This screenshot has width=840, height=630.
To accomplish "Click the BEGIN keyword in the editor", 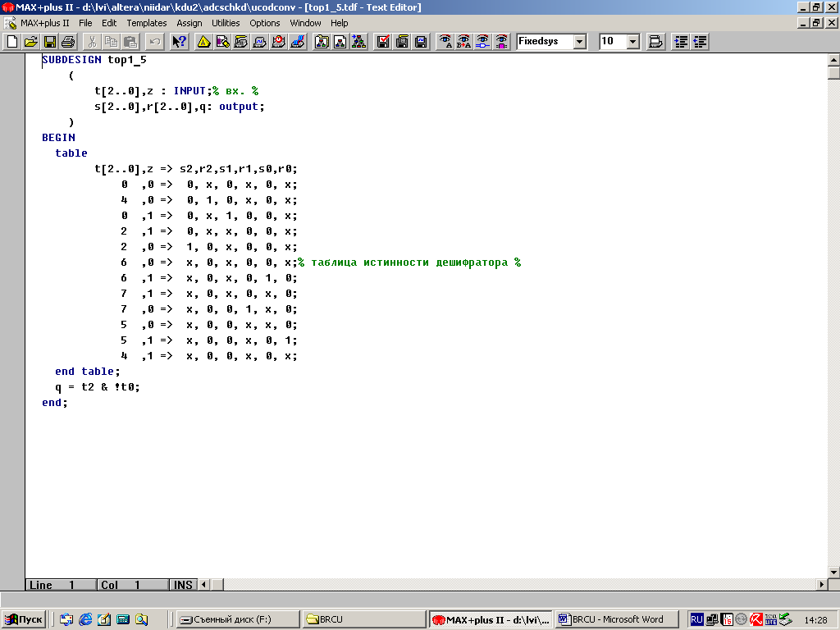I will pyautogui.click(x=58, y=138).
